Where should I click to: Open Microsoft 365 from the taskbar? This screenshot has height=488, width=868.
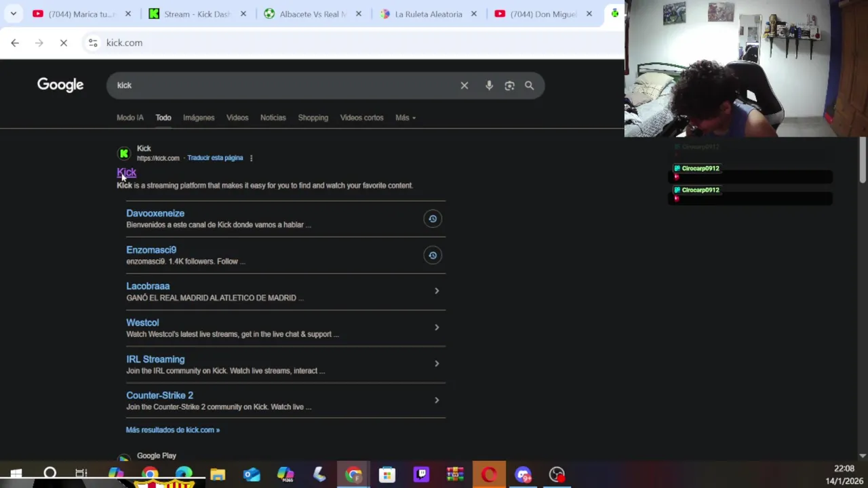click(x=285, y=474)
